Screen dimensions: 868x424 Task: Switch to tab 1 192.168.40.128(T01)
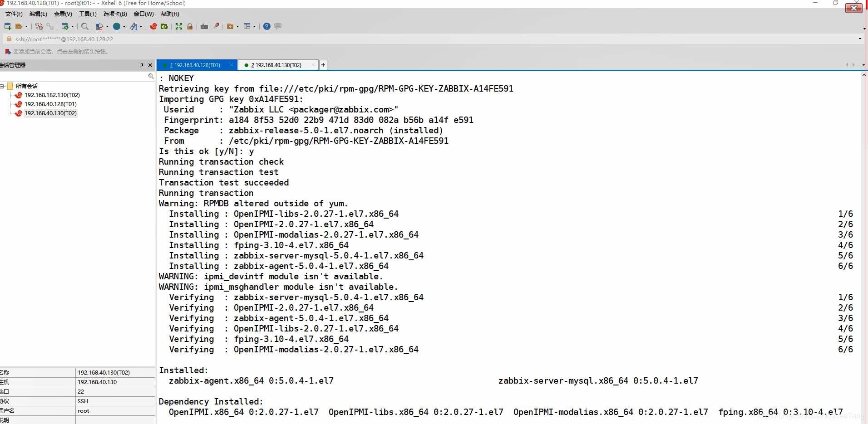coord(197,65)
